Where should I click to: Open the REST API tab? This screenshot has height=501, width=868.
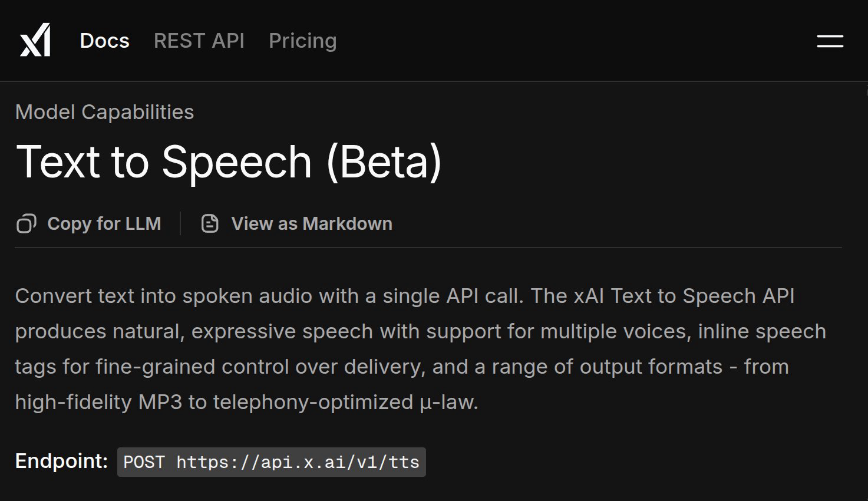point(199,41)
